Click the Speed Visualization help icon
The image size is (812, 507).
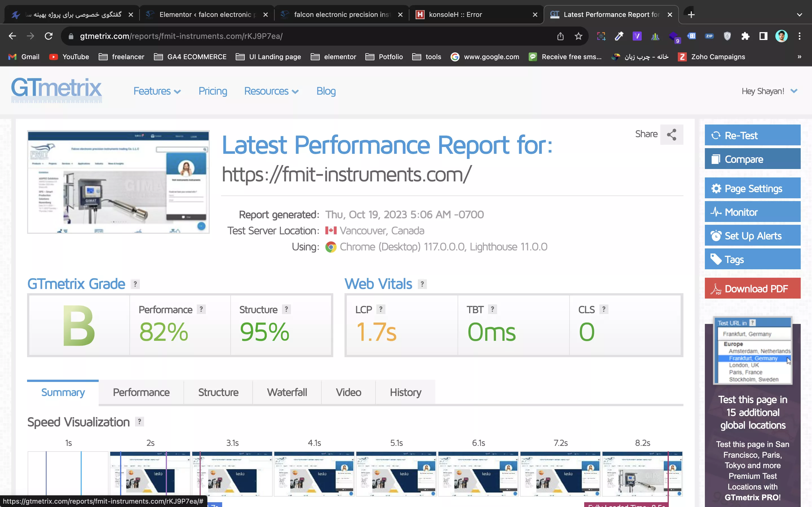pyautogui.click(x=139, y=421)
